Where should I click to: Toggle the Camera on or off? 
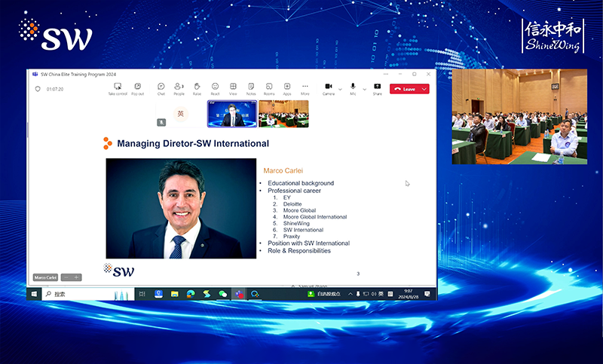pyautogui.click(x=329, y=89)
